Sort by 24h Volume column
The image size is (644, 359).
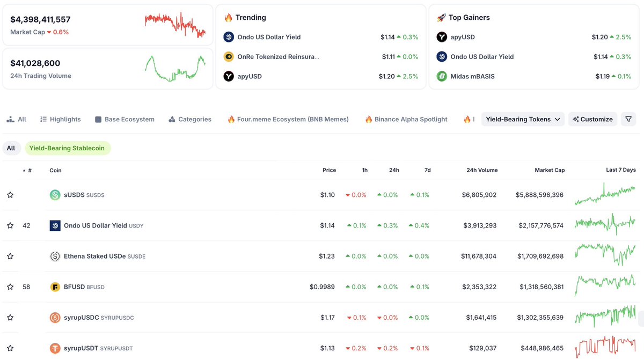coord(482,170)
